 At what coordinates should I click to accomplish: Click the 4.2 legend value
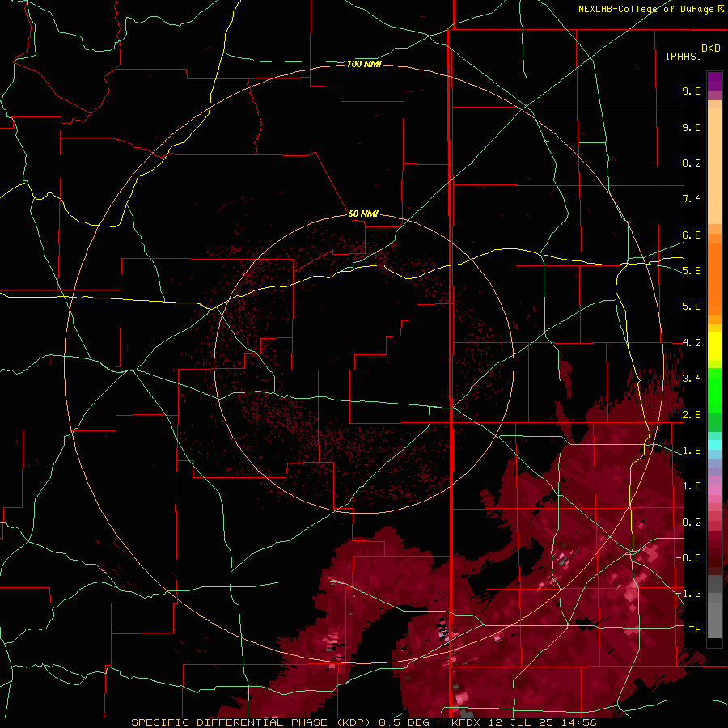pos(692,343)
